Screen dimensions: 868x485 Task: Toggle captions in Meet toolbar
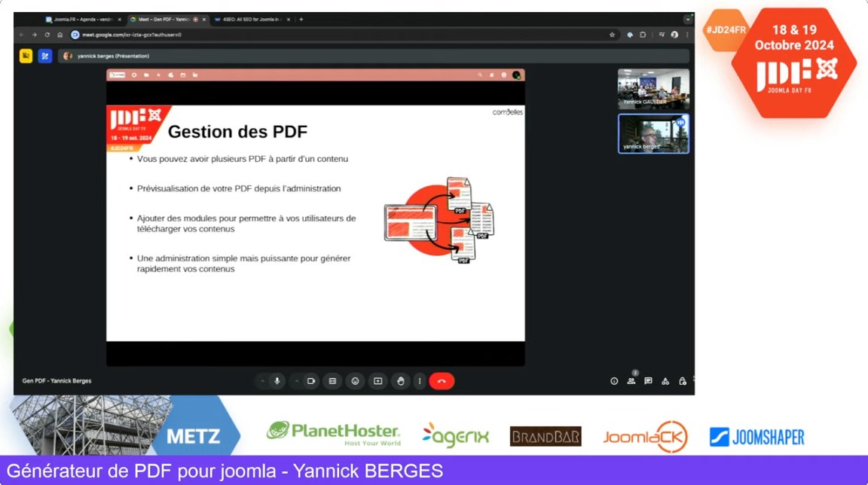pos(333,381)
